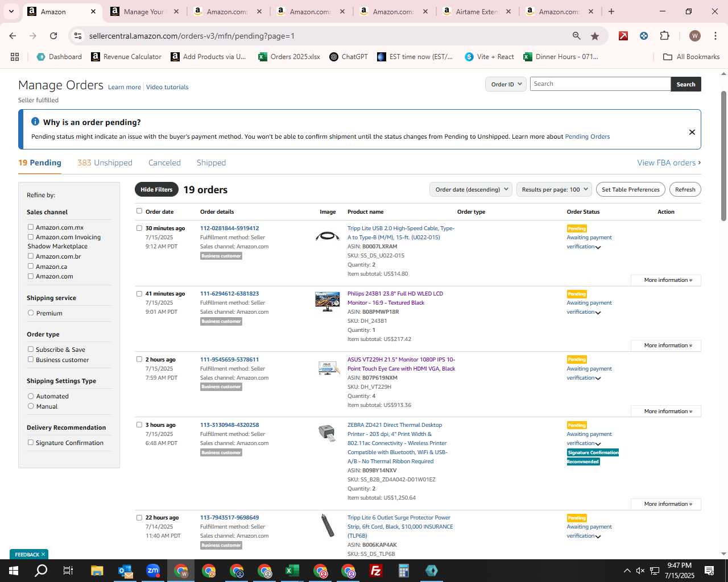Viewport: 728px width, 582px height.
Task: Open Results per page dropdown
Action: click(x=555, y=189)
